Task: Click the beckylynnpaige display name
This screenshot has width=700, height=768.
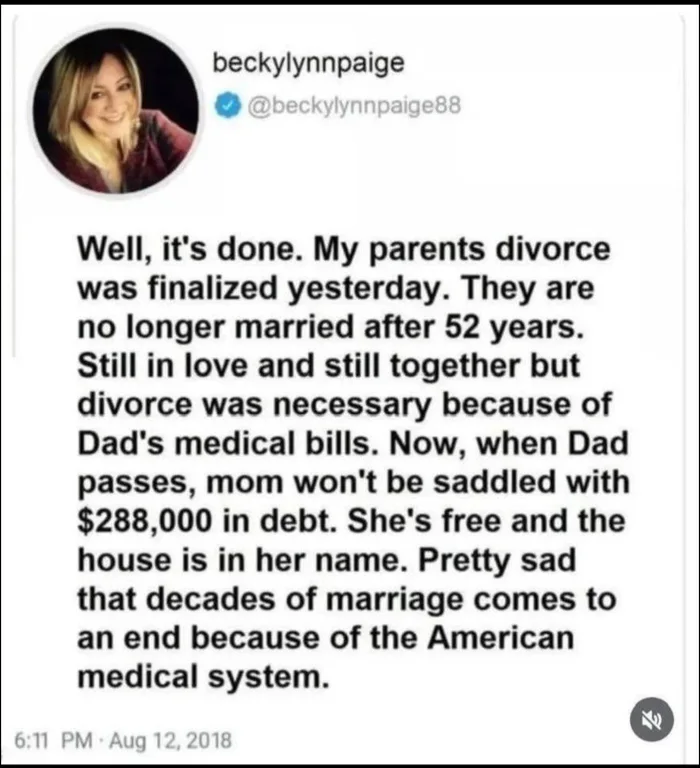Action: coord(308,64)
